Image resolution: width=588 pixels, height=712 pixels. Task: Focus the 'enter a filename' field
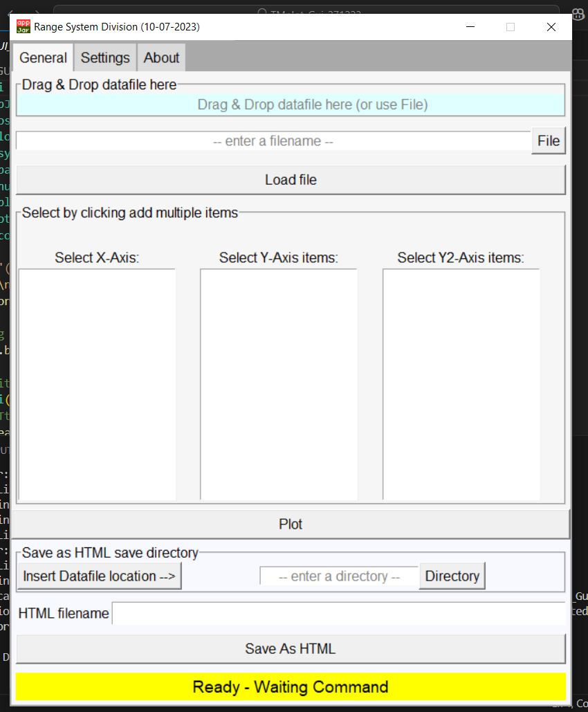point(273,141)
